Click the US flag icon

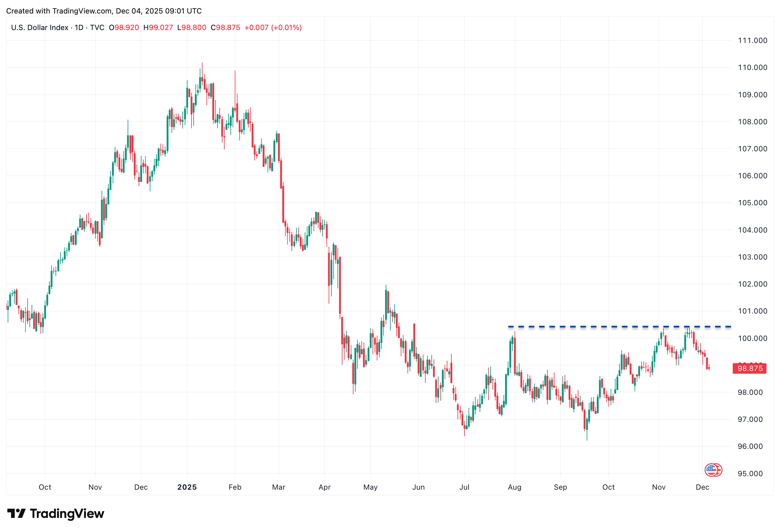(x=712, y=470)
